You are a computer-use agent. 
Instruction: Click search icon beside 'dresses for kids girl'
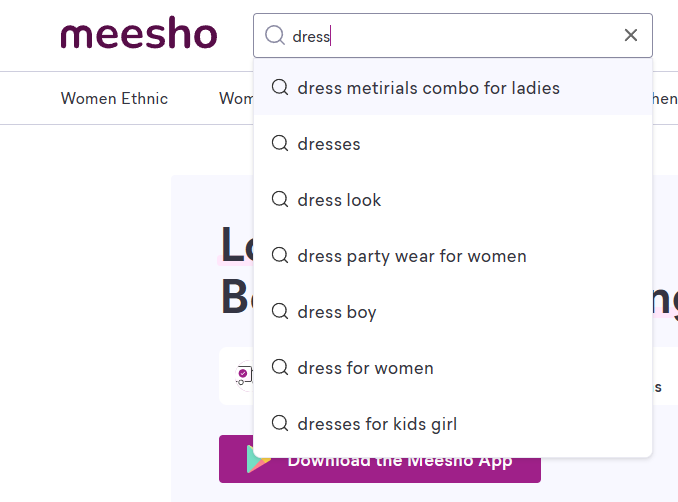click(280, 424)
